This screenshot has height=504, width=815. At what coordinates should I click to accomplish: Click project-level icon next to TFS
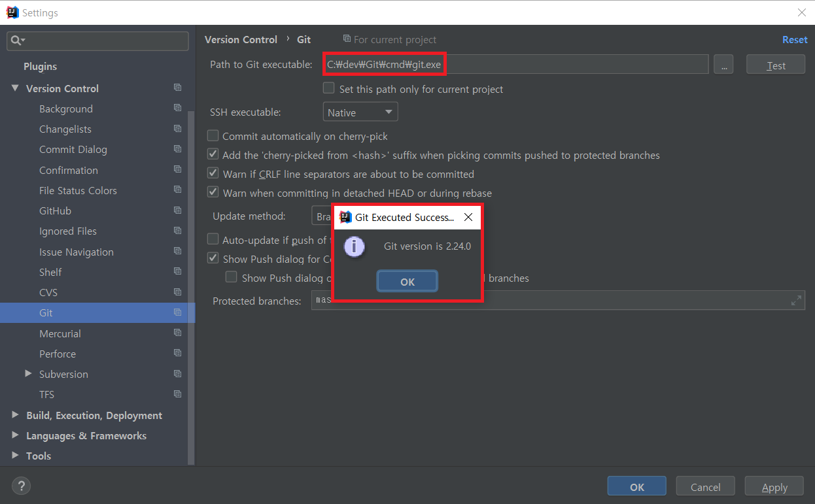tap(177, 394)
